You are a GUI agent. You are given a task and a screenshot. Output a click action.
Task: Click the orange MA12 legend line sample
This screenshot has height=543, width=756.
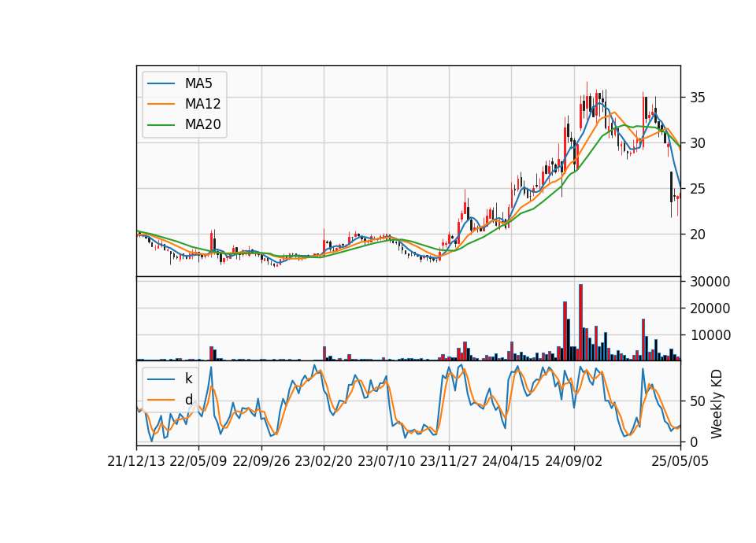tap(161, 104)
